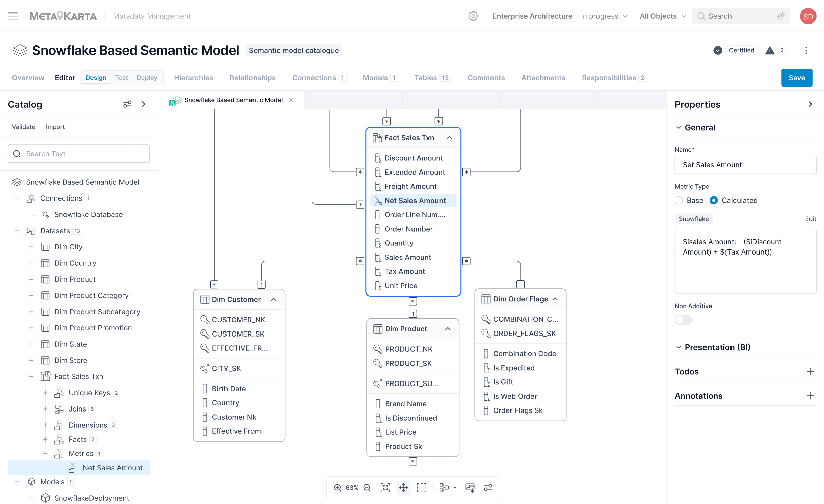Open the Responsibilities tab
The height and width of the screenshot is (504, 824).
pyautogui.click(x=614, y=78)
